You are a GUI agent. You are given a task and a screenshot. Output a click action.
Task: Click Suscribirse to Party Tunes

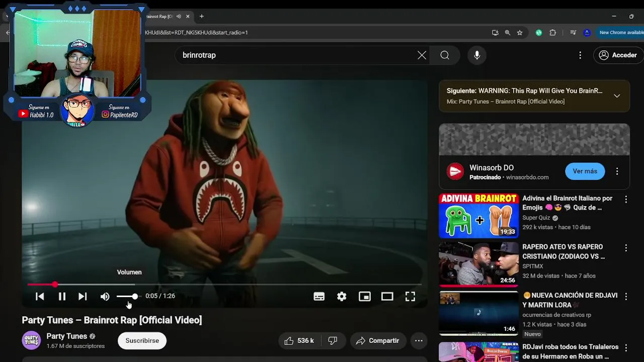click(142, 341)
